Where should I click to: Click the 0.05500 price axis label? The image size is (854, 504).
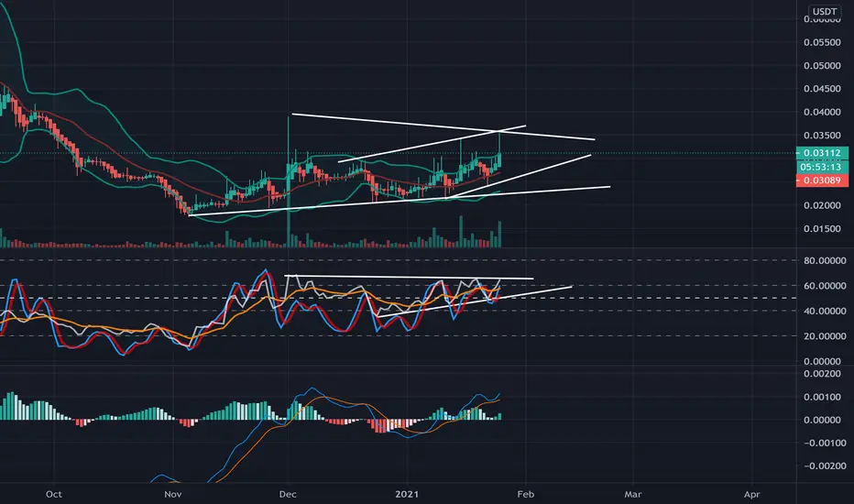[822, 42]
